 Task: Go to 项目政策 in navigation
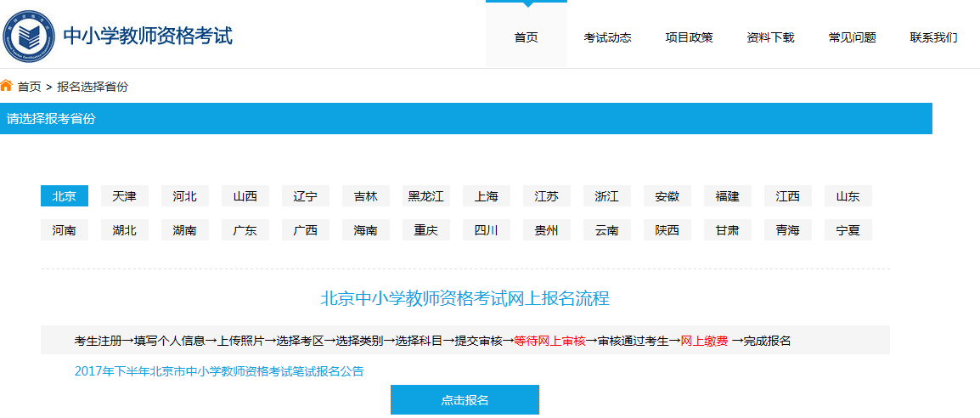click(689, 37)
